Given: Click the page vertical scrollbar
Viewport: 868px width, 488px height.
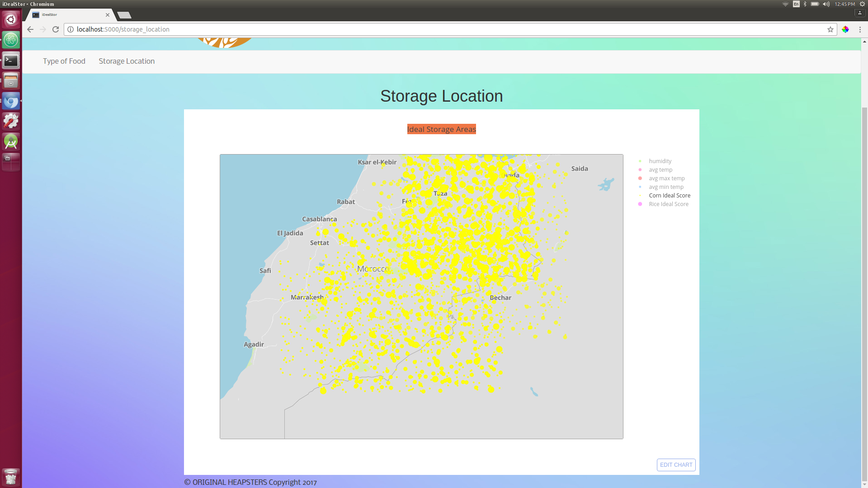Looking at the screenshot, I should pyautogui.click(x=864, y=289).
